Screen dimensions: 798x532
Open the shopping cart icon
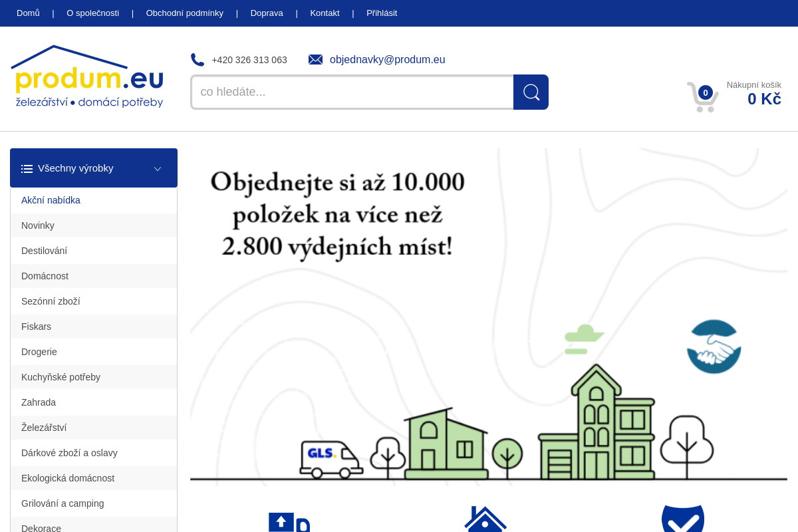[702, 97]
